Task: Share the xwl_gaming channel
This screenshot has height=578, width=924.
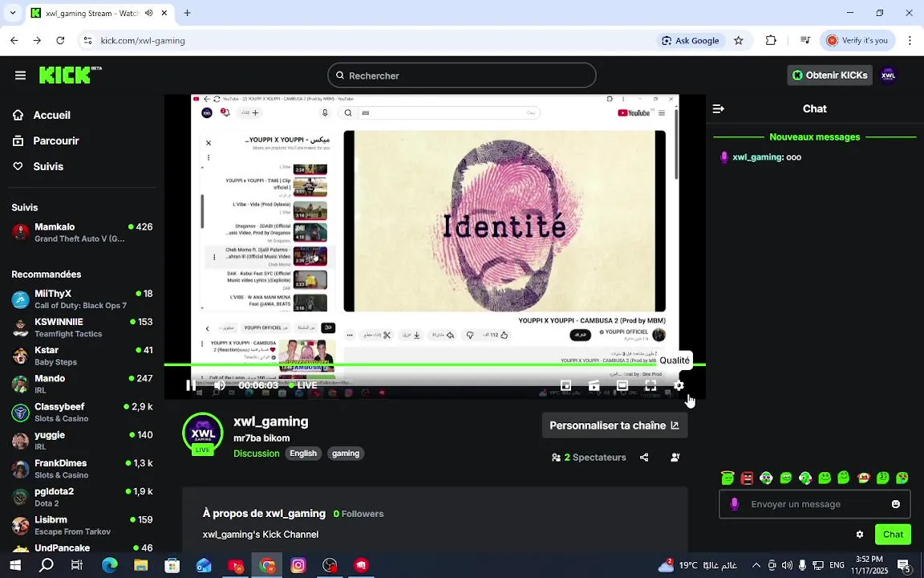Action: (x=644, y=457)
